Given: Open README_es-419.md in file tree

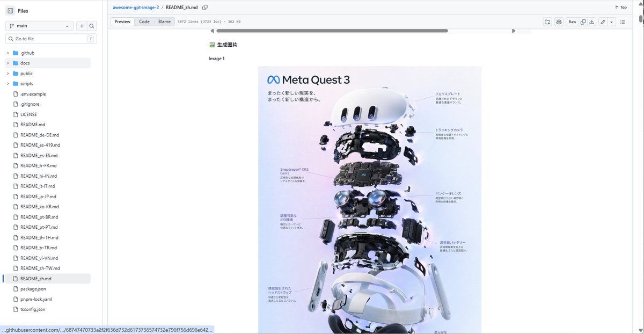Looking at the screenshot, I should click(40, 146).
